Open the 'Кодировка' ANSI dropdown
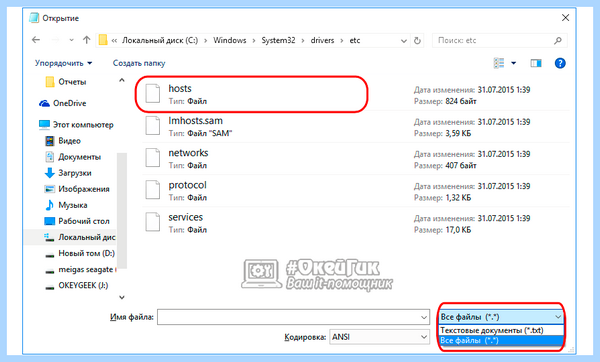600x362 pixels. coord(379,337)
